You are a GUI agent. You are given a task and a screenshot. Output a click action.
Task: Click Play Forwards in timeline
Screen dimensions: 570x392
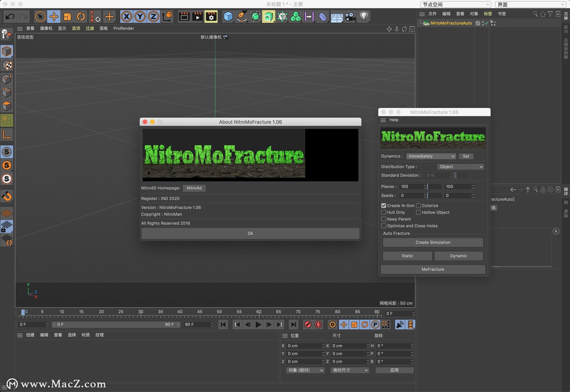point(258,325)
